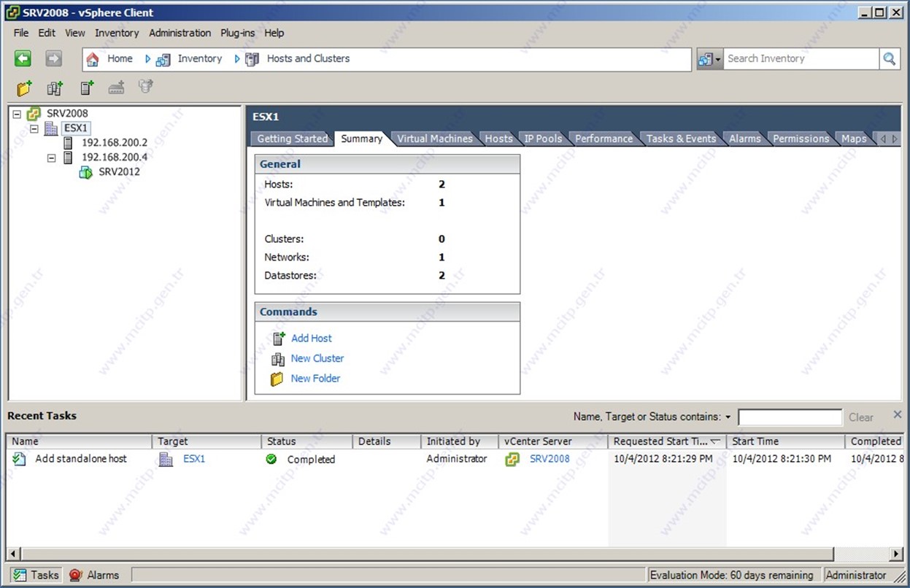Expand the Inventory breadcrumb arrow
The height and width of the screenshot is (588, 910).
click(x=237, y=59)
